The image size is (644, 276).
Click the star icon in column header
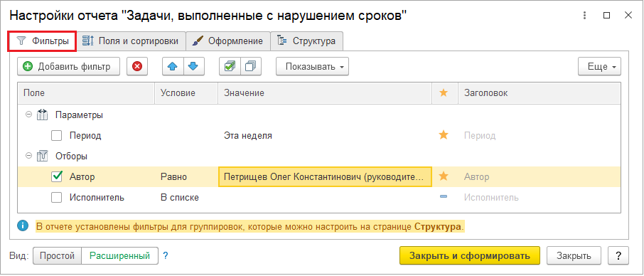tap(443, 92)
